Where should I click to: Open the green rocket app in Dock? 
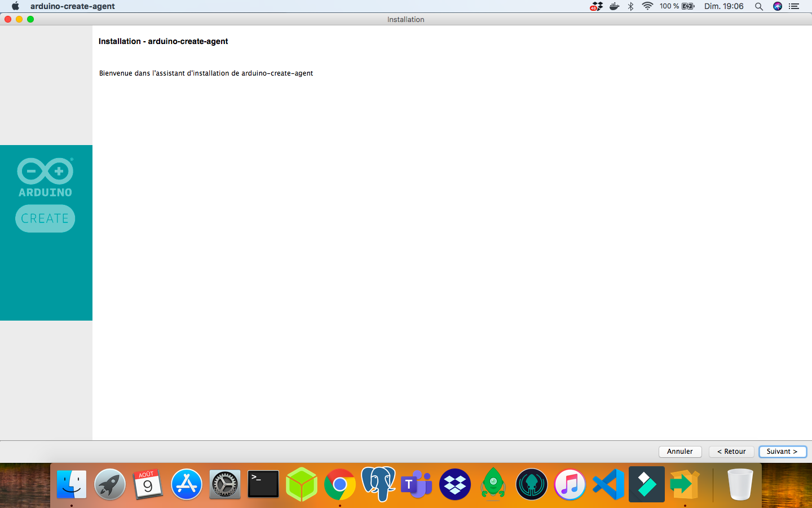[x=493, y=484]
